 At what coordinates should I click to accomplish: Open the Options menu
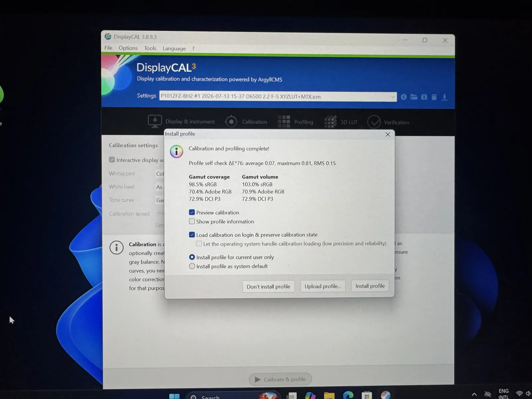[x=128, y=48]
